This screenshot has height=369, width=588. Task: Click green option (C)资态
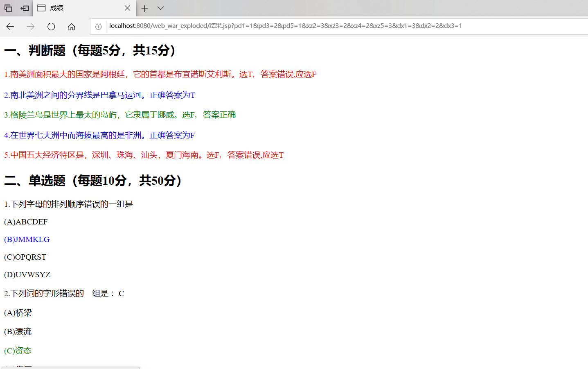click(18, 351)
